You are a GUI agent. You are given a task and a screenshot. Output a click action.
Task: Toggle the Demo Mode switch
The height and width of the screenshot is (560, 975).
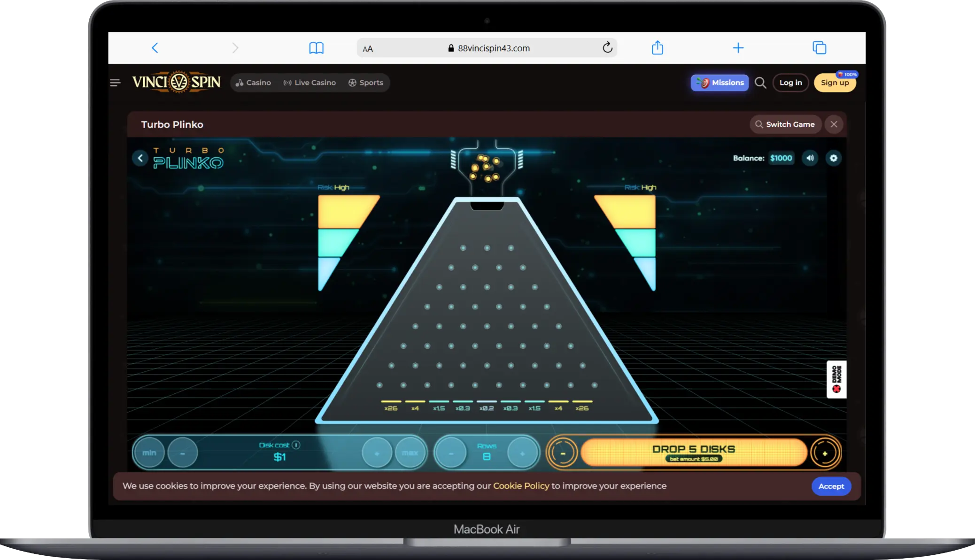pyautogui.click(x=836, y=379)
